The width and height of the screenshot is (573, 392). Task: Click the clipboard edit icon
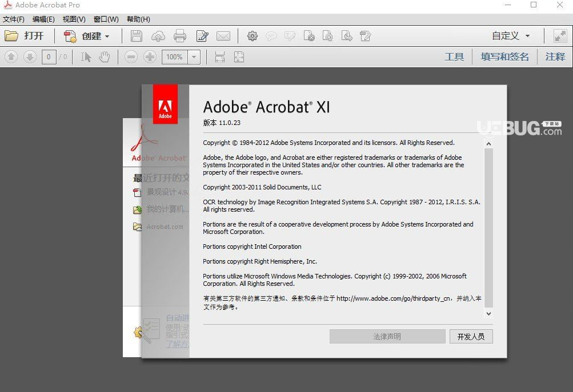coord(365,36)
